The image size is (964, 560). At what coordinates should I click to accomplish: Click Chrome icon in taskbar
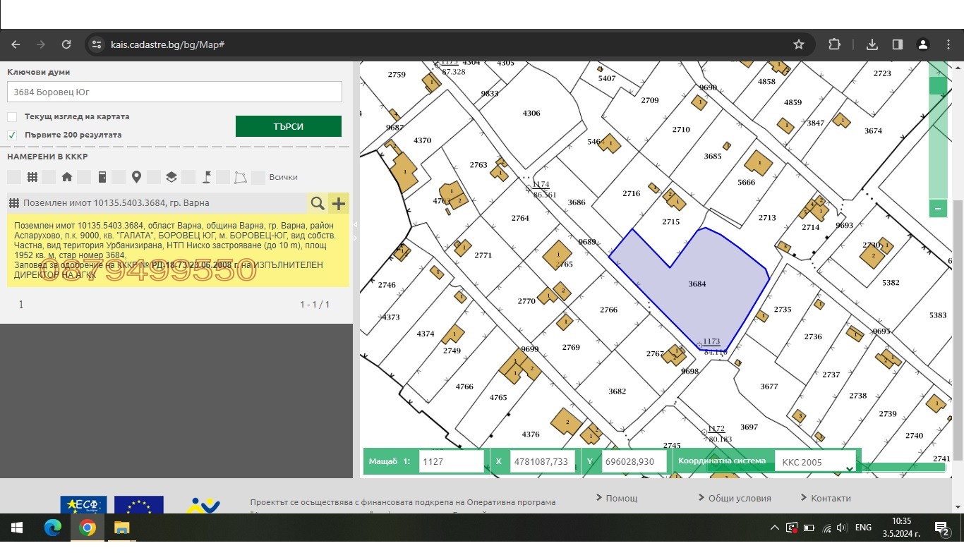tap(88, 528)
